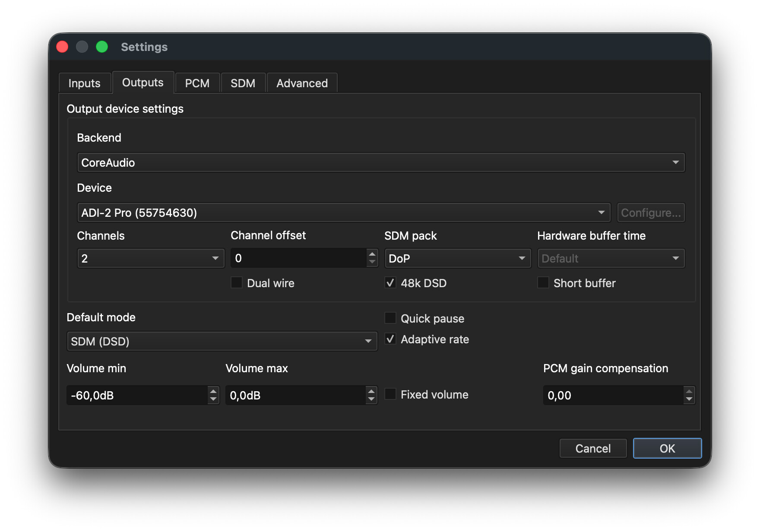
Task: Switch to the Inputs tab
Action: [x=84, y=83]
